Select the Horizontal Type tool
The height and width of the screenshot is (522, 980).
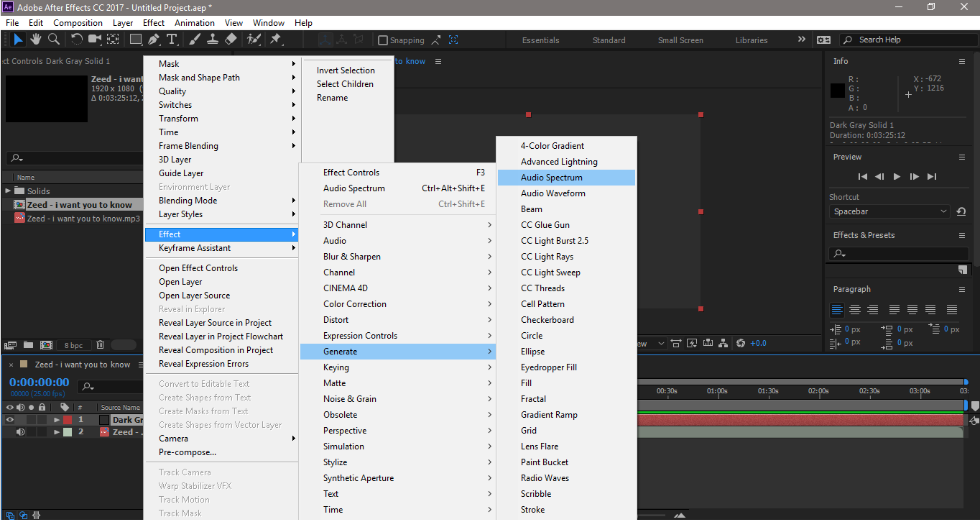point(172,39)
